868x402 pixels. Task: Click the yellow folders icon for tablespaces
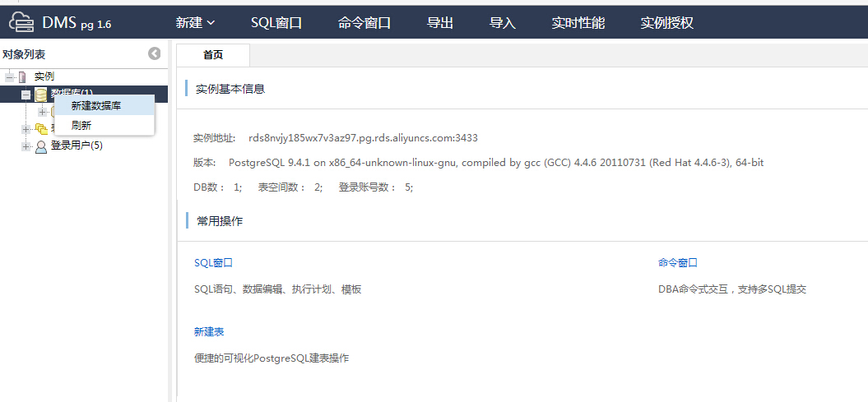pos(41,128)
